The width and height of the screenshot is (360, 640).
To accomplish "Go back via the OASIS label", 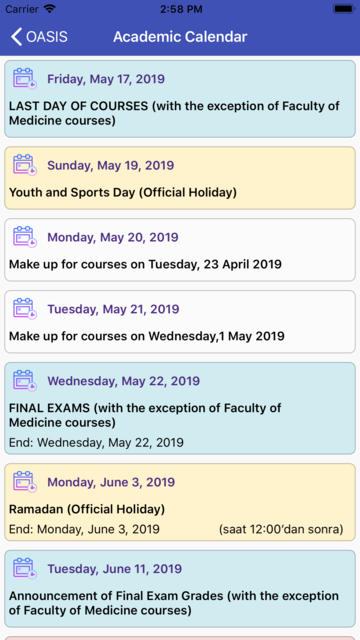I will pos(47,37).
